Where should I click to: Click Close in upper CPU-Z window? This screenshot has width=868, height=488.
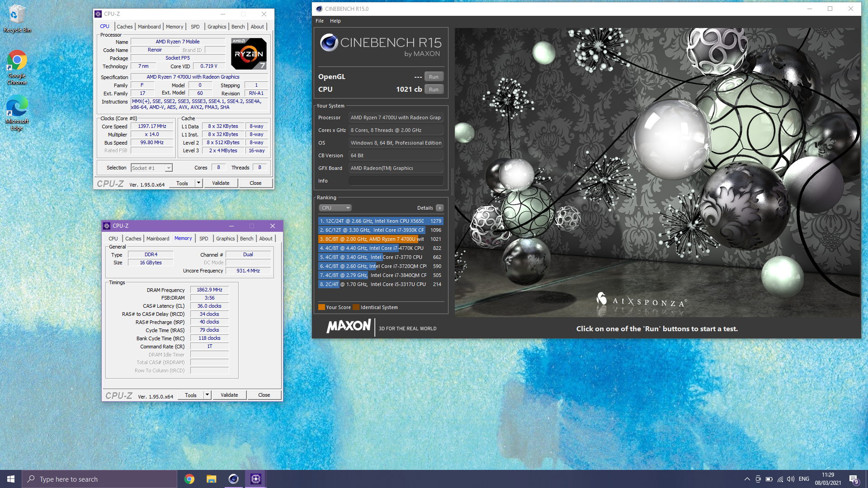255,183
